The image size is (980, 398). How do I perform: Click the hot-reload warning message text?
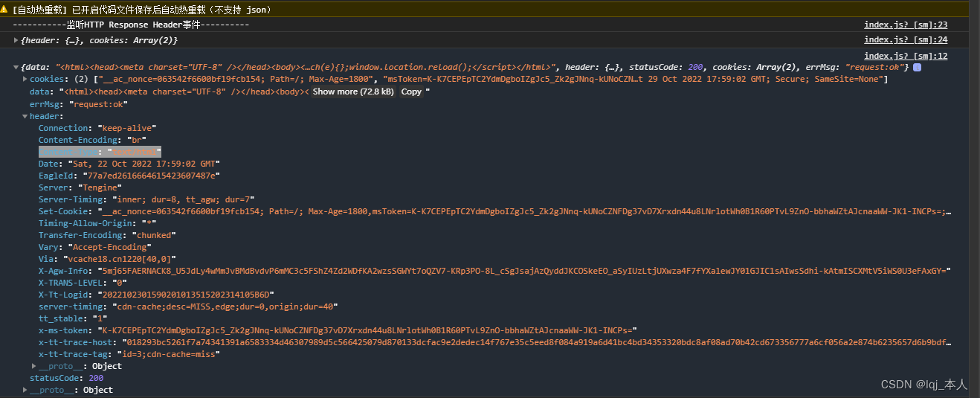[x=142, y=10]
